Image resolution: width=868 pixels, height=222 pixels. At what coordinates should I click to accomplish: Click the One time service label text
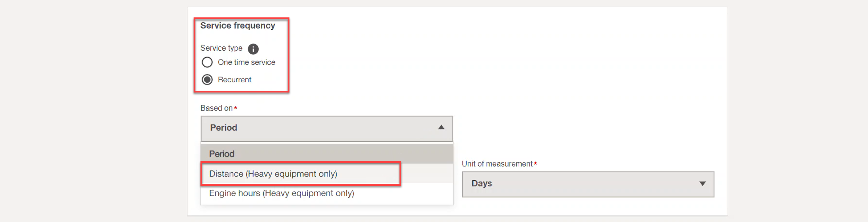point(246,62)
